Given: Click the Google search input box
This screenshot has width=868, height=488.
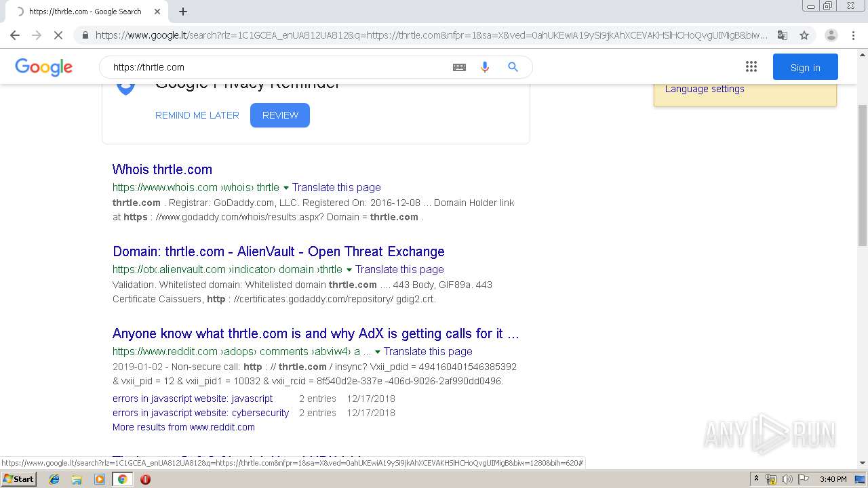Looking at the screenshot, I should pyautogui.click(x=278, y=67).
